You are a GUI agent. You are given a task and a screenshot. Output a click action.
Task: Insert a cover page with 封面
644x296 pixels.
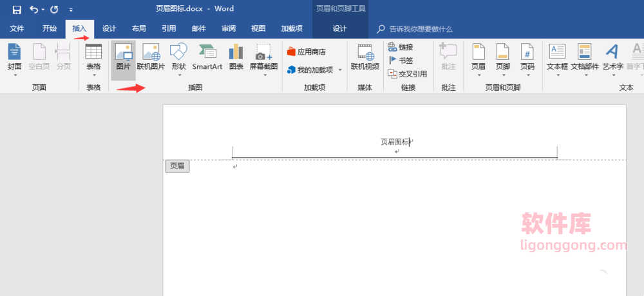(15, 56)
